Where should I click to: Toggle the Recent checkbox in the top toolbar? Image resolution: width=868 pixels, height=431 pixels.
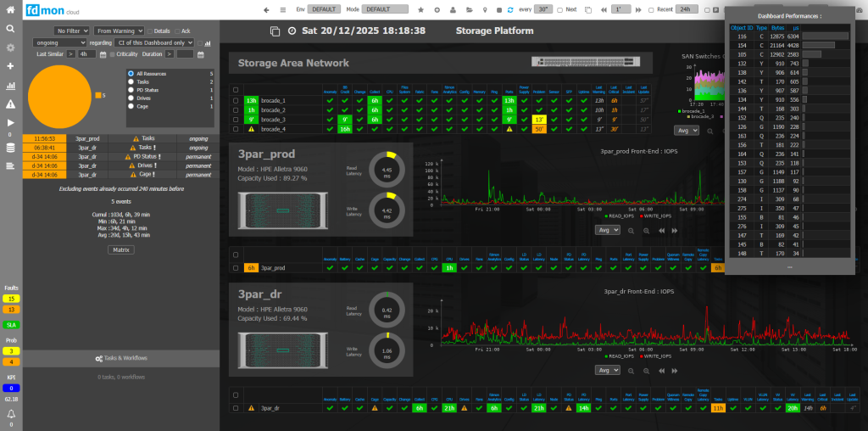tap(651, 10)
